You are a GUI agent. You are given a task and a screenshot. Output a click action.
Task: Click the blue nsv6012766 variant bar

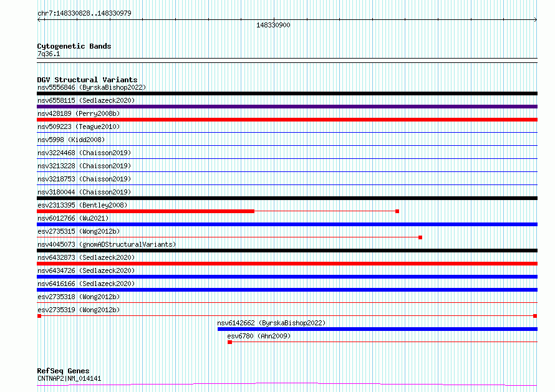pyautogui.click(x=287, y=224)
